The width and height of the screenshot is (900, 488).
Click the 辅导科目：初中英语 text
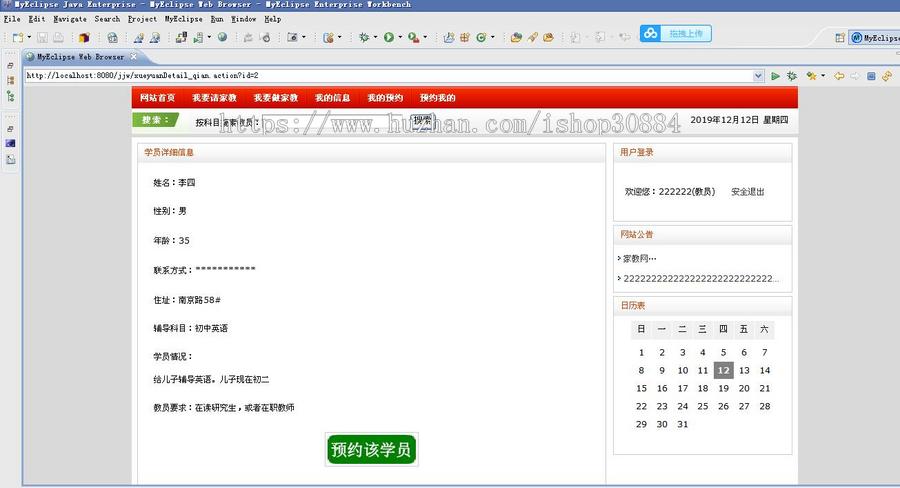pyautogui.click(x=191, y=328)
